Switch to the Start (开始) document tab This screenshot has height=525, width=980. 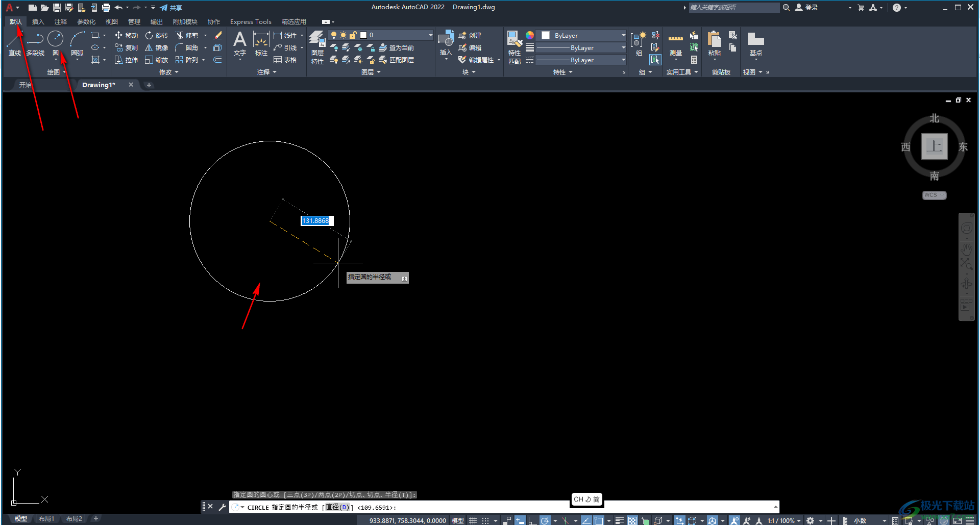click(x=25, y=85)
